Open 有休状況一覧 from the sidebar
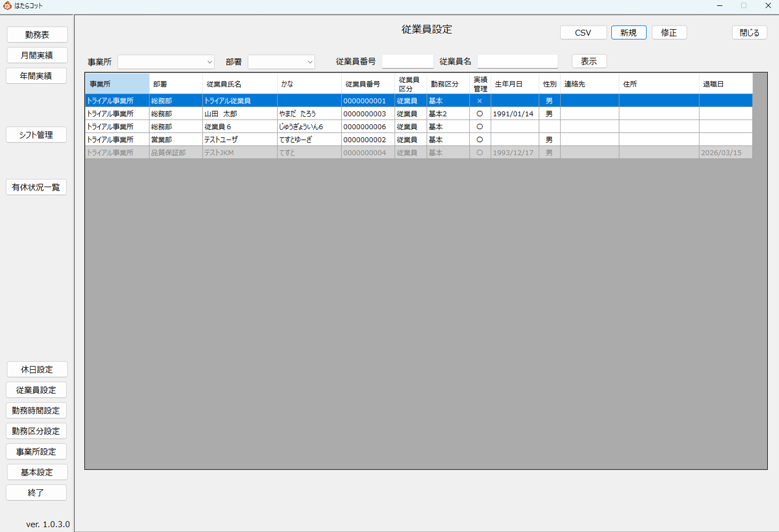The height and width of the screenshot is (532, 779). pyautogui.click(x=36, y=187)
